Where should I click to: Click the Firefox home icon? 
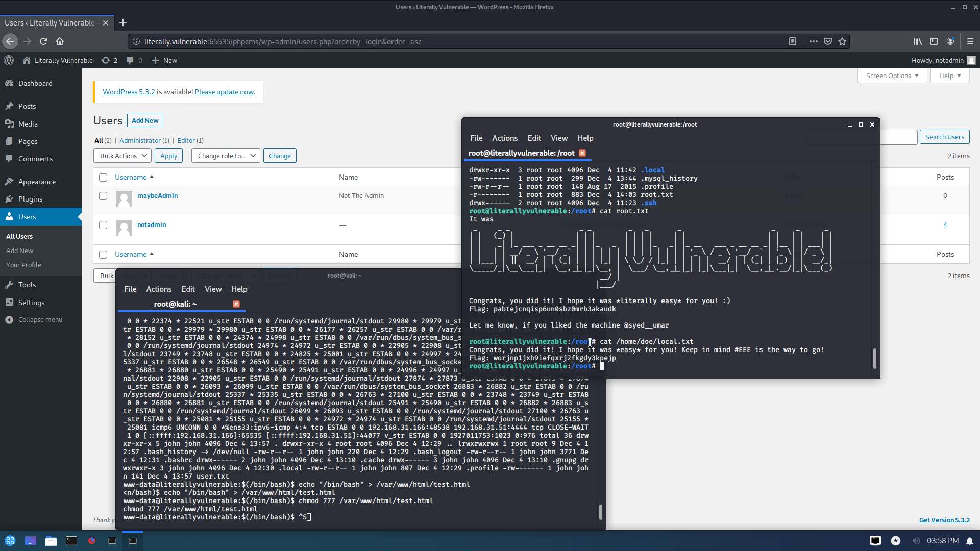[60, 41]
